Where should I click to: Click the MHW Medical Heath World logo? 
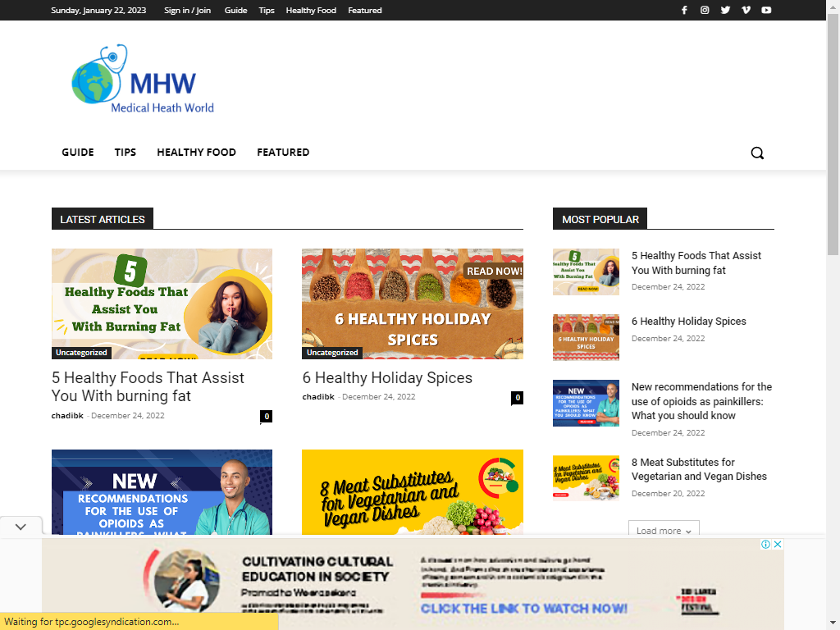[143, 80]
